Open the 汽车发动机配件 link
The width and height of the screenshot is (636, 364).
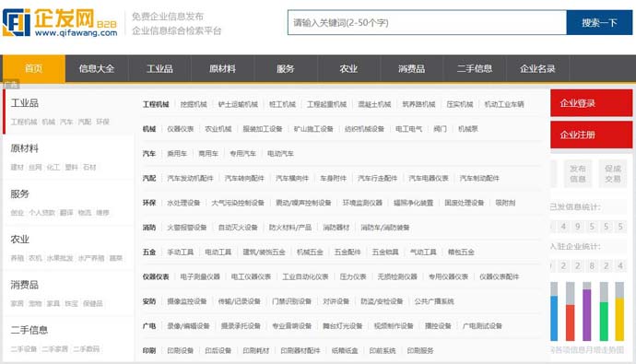tap(190, 178)
